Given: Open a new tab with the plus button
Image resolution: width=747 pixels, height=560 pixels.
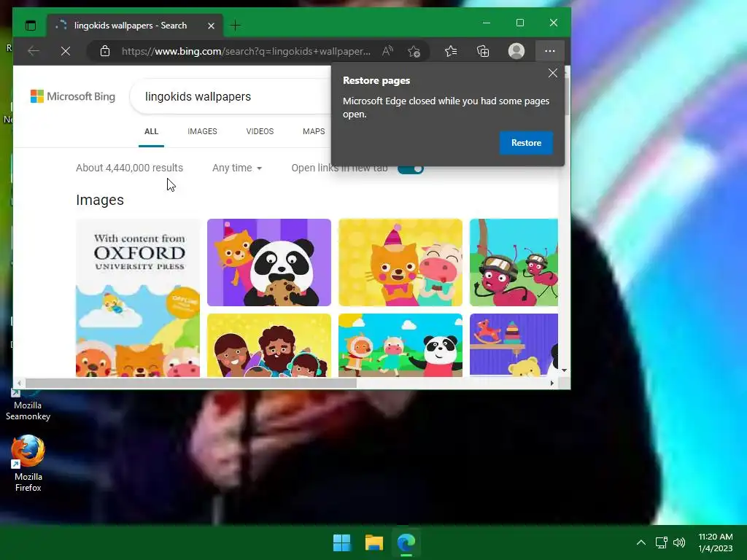Looking at the screenshot, I should (236, 26).
